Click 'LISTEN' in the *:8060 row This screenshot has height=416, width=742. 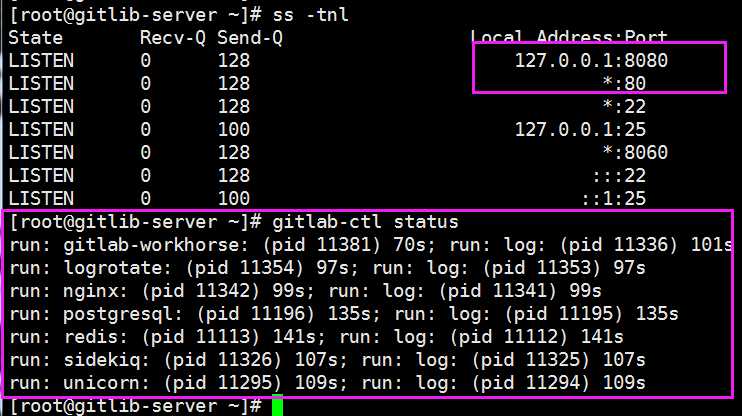(x=41, y=152)
